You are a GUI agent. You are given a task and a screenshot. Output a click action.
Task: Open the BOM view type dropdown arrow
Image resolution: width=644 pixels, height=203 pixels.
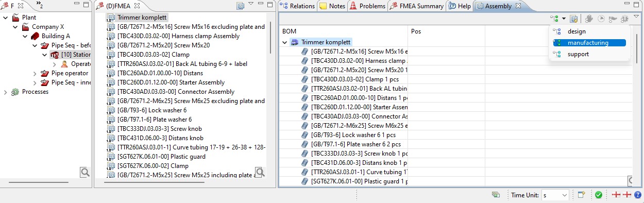point(564,19)
